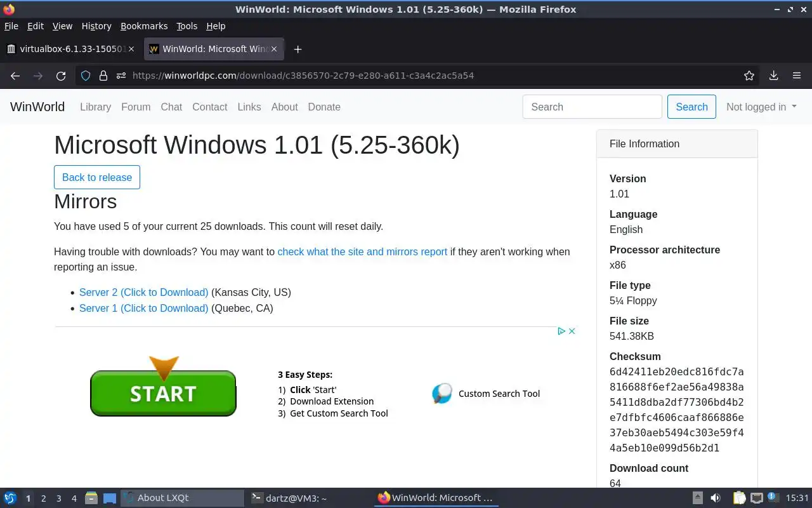This screenshot has width=812, height=508.
Task: Click the File size value 541.38KB
Action: click(x=632, y=336)
